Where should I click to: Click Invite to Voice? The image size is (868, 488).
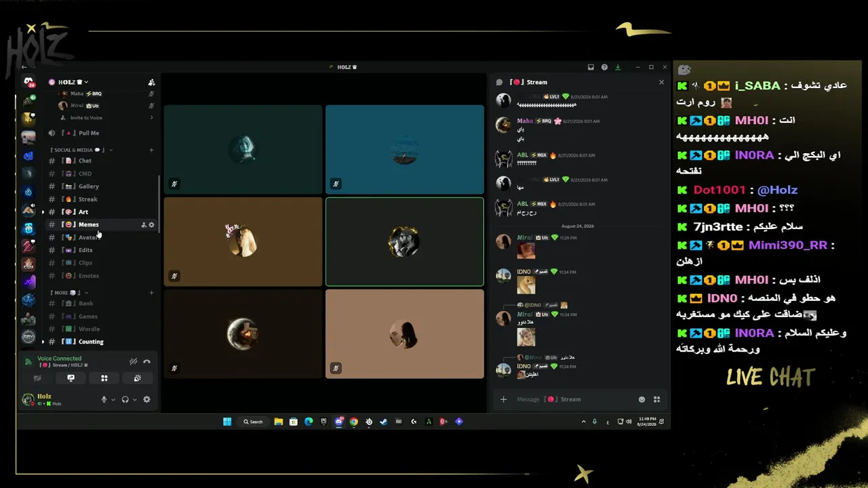pyautogui.click(x=86, y=118)
